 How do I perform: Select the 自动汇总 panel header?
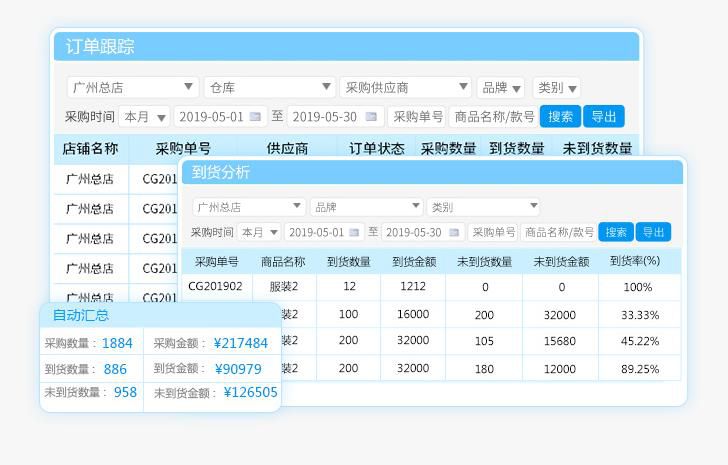[160, 315]
